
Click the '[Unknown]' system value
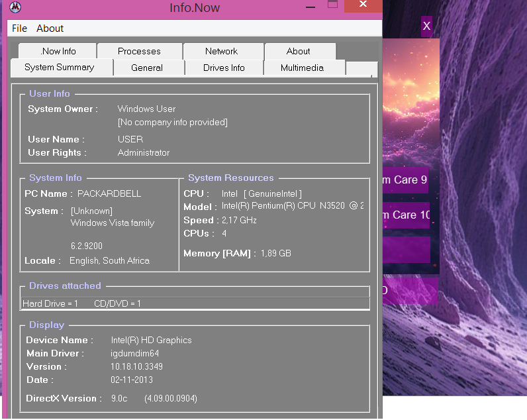[x=91, y=211]
